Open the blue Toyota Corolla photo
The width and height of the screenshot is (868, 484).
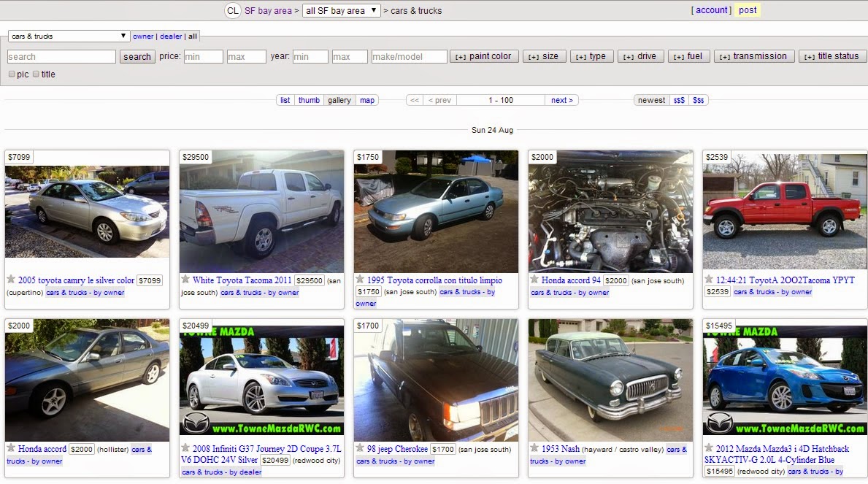[x=436, y=211]
